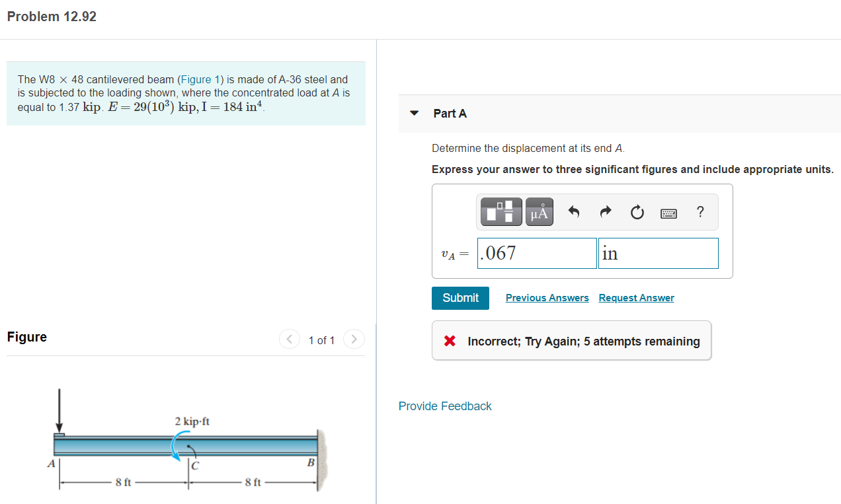Viewport: 841px width, 504px height.
Task: Open Figure 1 from the problem statement
Action: pyautogui.click(x=199, y=79)
